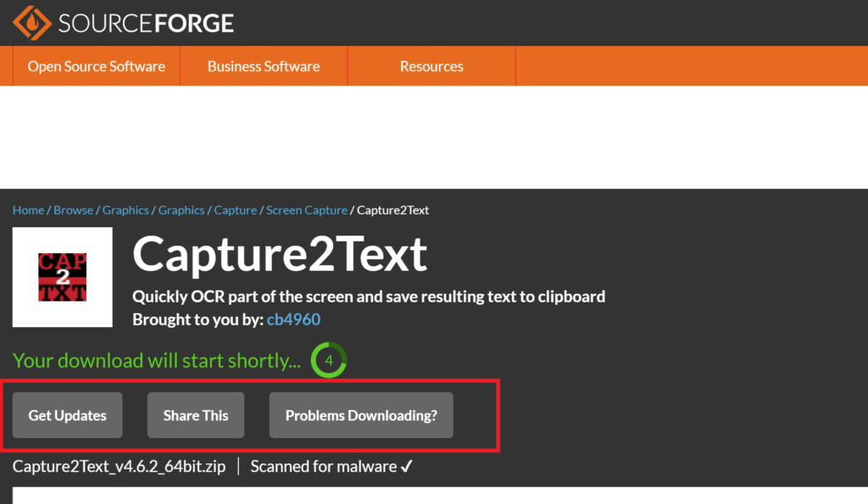Open the second Graphics breadcrumb link
This screenshot has width=868, height=504.
click(181, 210)
